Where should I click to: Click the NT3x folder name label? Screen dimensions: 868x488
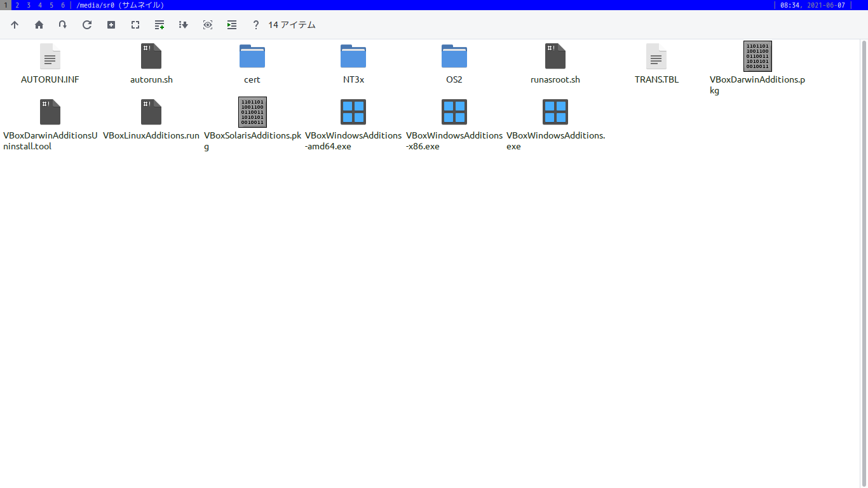point(353,80)
